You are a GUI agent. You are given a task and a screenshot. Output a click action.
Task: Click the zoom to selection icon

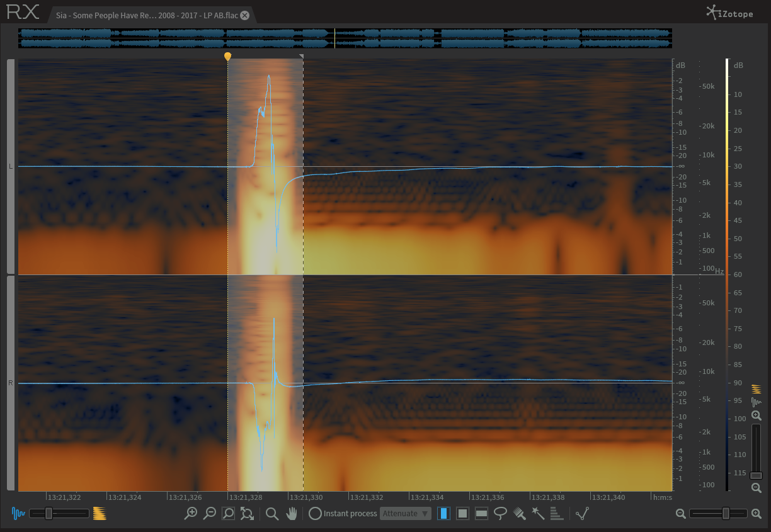click(228, 513)
